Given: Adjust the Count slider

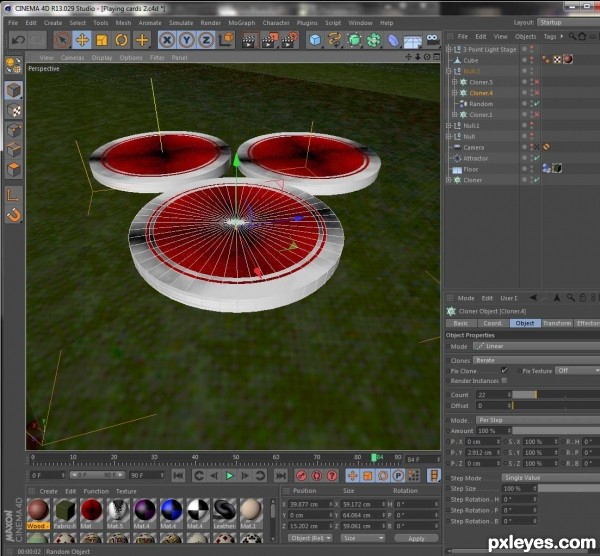Looking at the screenshot, I should click(556, 395).
